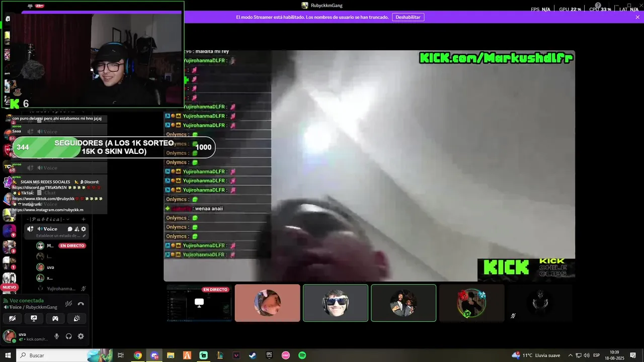The height and width of the screenshot is (362, 644).
Task: Open the Discord help question mark icon
Action: [598, 6]
